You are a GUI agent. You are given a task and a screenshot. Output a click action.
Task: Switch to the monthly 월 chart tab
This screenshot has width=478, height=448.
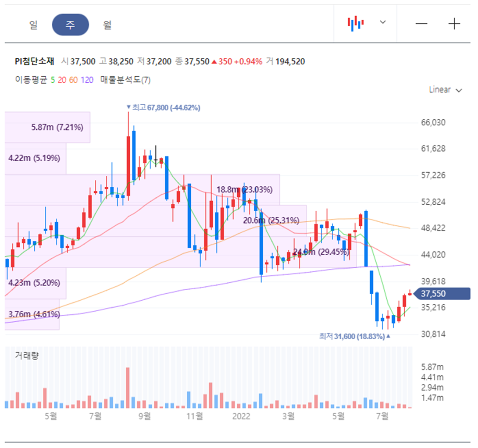[107, 25]
